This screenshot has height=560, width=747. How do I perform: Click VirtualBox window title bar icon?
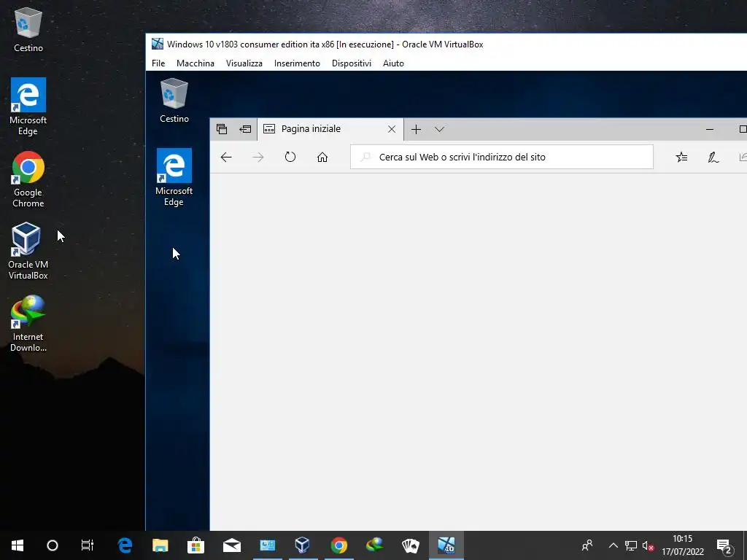158,44
